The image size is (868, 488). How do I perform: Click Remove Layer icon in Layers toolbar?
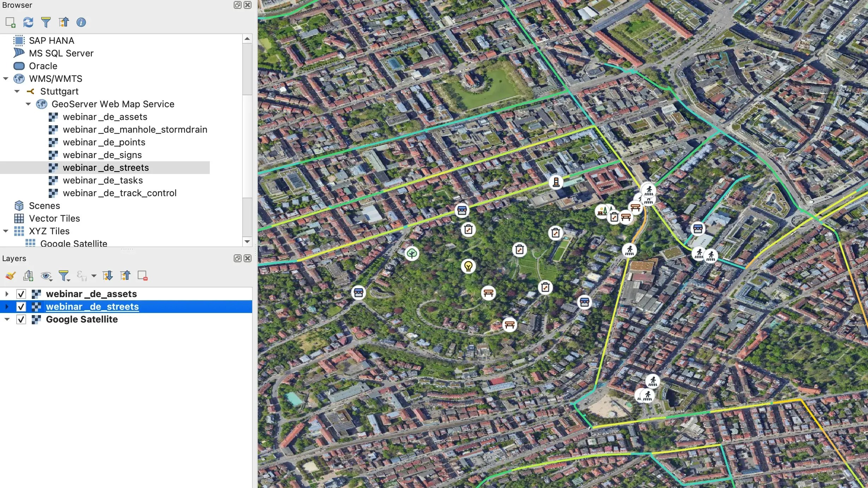pos(143,276)
